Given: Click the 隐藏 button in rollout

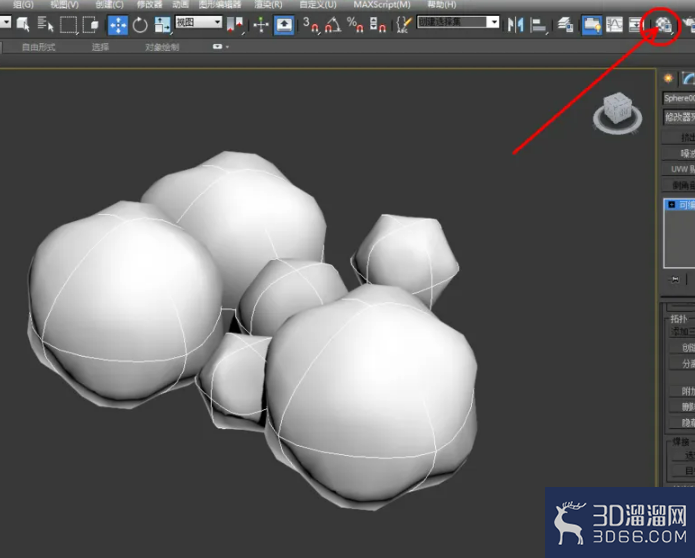Looking at the screenshot, I should coord(682,423).
